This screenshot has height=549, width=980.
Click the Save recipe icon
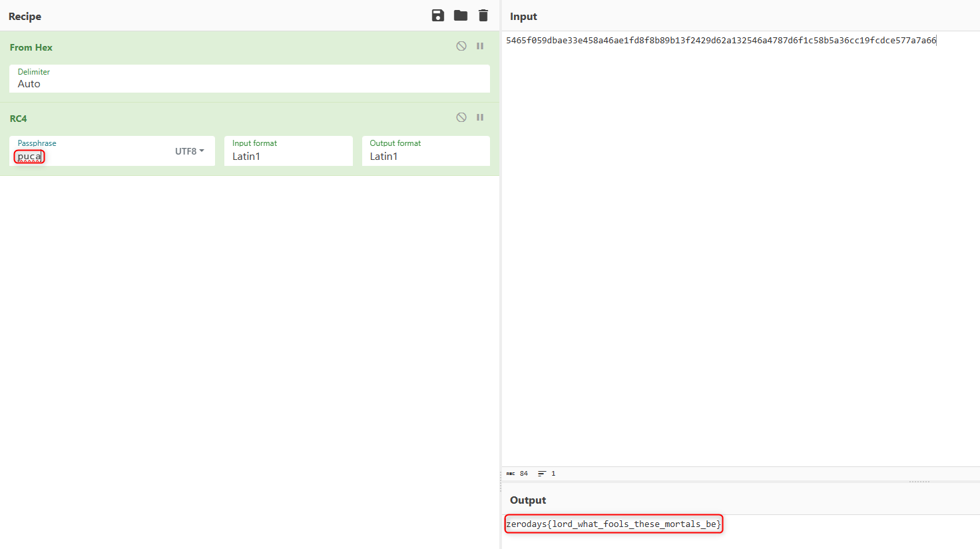437,15
